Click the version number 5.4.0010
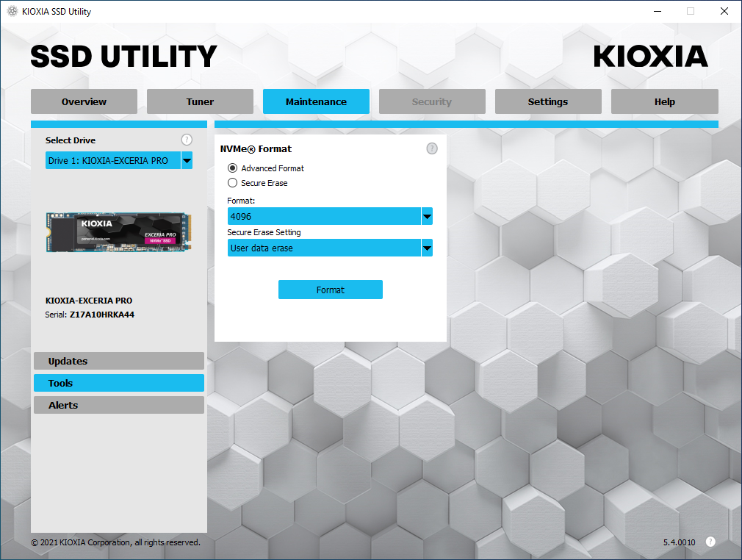This screenshot has width=742, height=560. (679, 542)
